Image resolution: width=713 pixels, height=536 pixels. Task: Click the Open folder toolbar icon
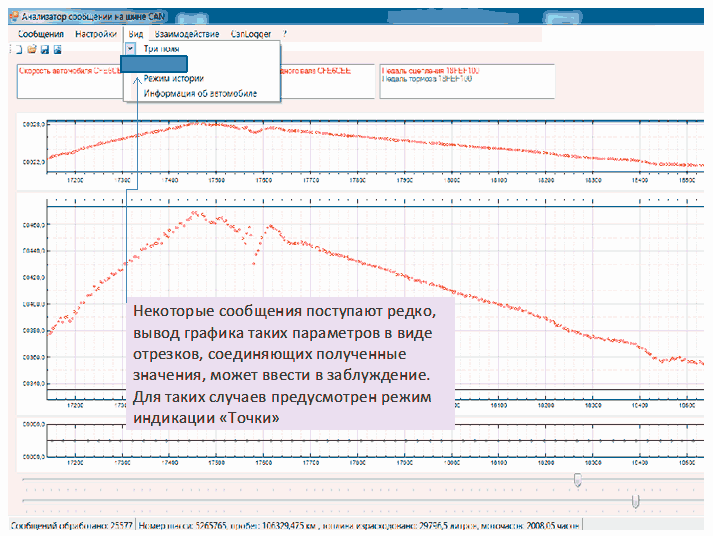coord(33,48)
